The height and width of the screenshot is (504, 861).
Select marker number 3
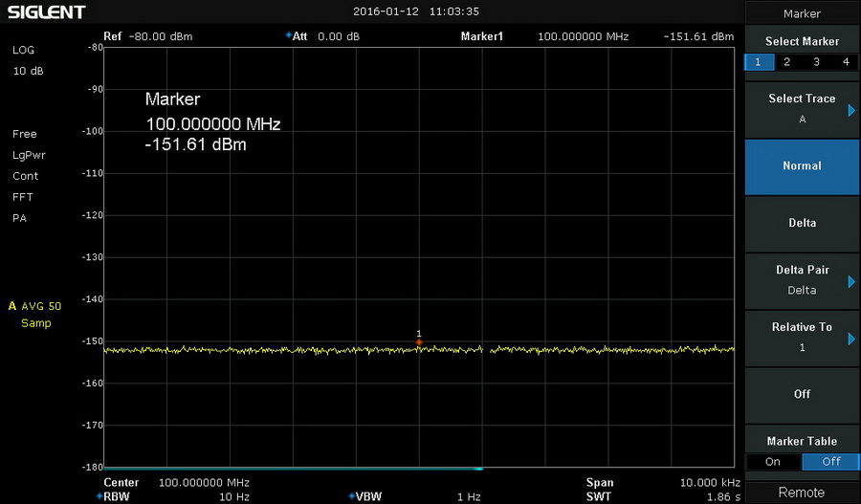816,62
